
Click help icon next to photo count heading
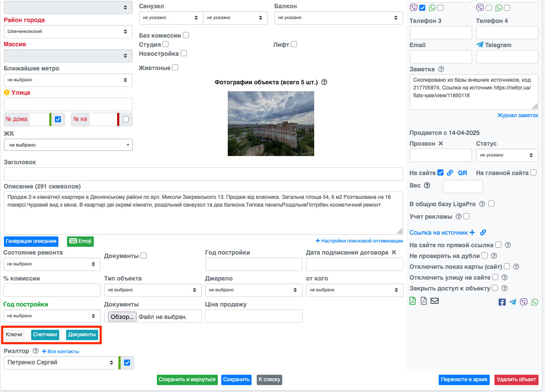coord(324,82)
